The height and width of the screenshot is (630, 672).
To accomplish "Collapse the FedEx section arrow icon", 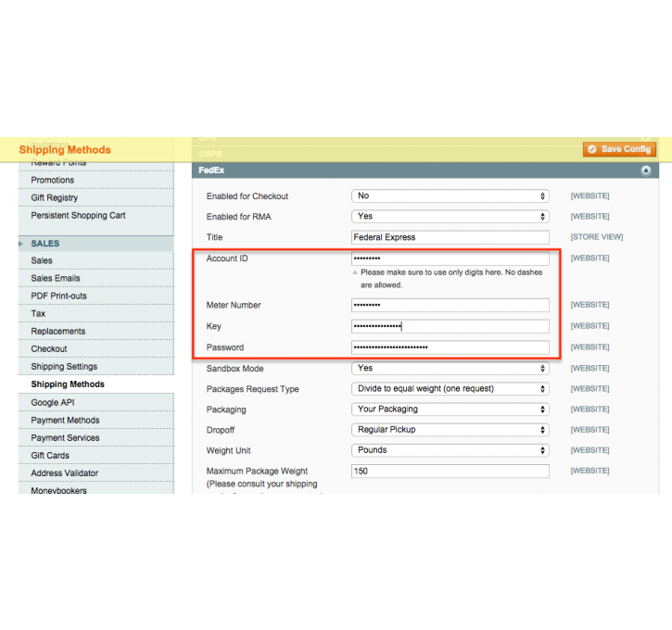I will [x=645, y=170].
